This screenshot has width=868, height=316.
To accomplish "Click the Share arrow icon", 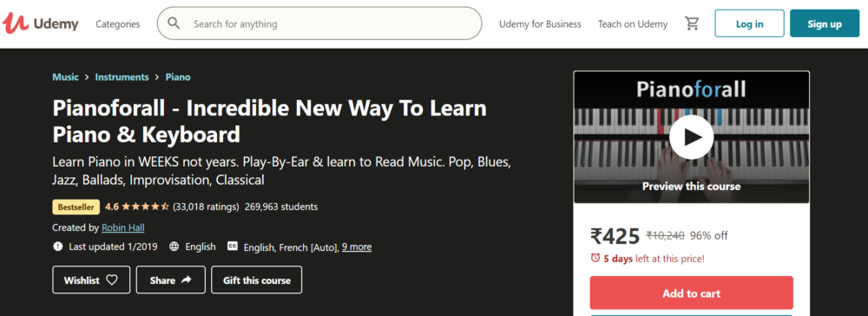I will 186,280.
